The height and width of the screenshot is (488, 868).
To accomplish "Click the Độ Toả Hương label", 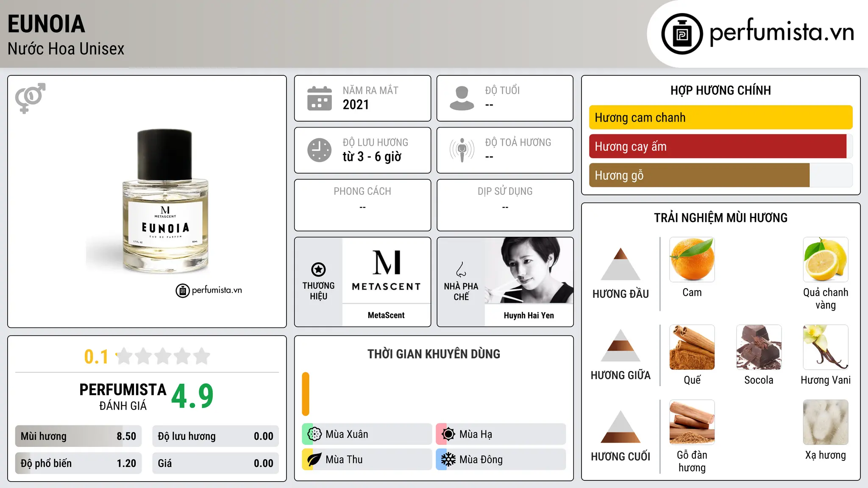I will [518, 142].
